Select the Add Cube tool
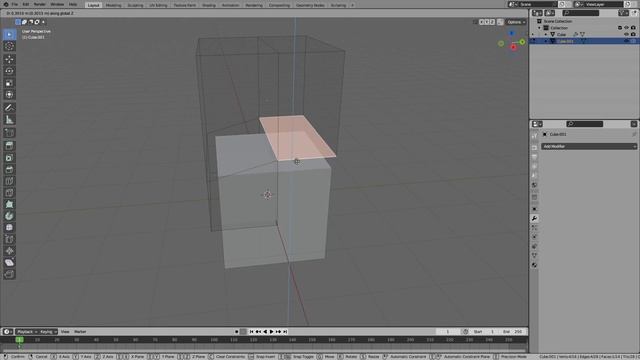Screen dimensions: 640x360 coord(9,133)
